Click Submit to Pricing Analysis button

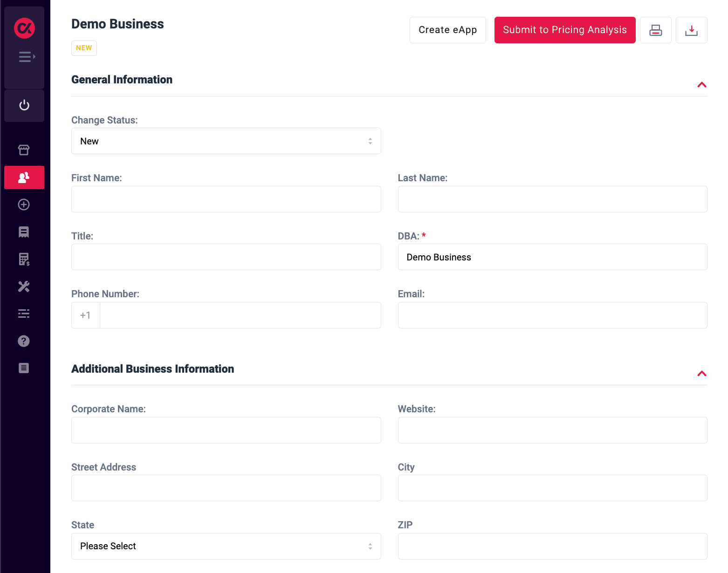pos(565,30)
